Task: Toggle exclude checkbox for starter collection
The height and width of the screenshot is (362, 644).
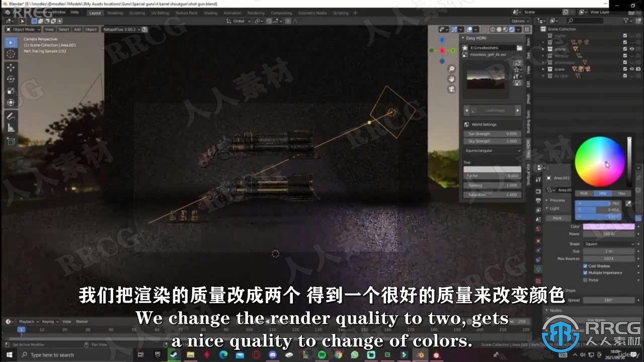Action: 625,36
